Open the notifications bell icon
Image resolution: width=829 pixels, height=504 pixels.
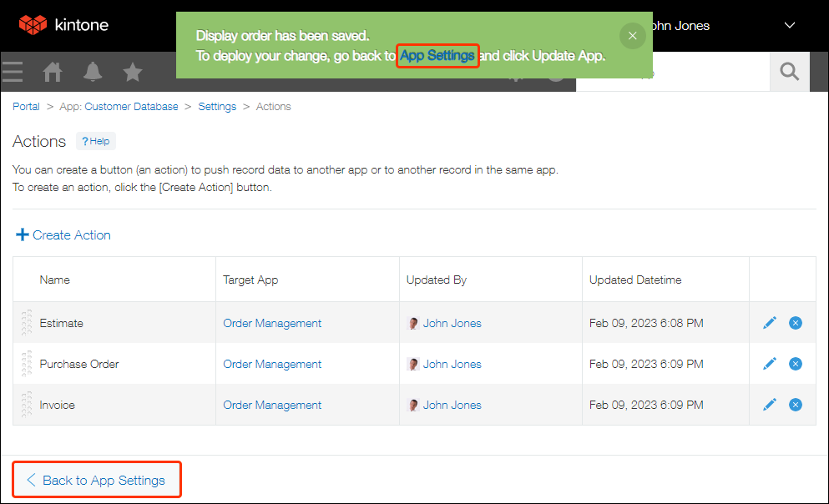coord(93,72)
